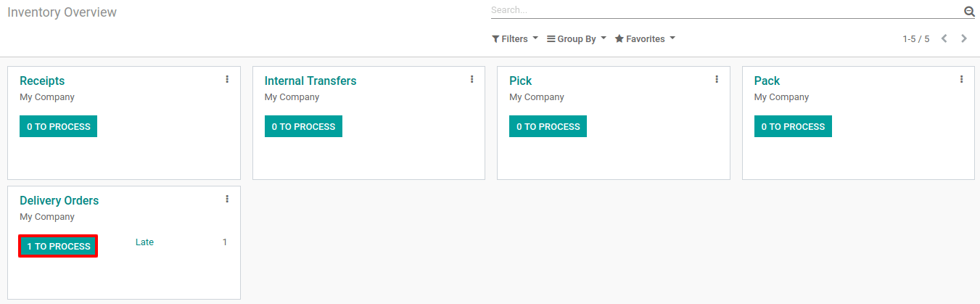Screen dimensions: 980x304
Task: Open the Delivery Orders title link
Action: tap(59, 200)
